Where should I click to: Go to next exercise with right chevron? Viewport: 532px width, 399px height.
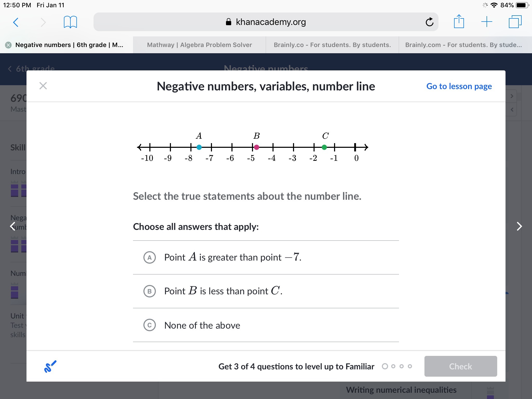coord(519,226)
